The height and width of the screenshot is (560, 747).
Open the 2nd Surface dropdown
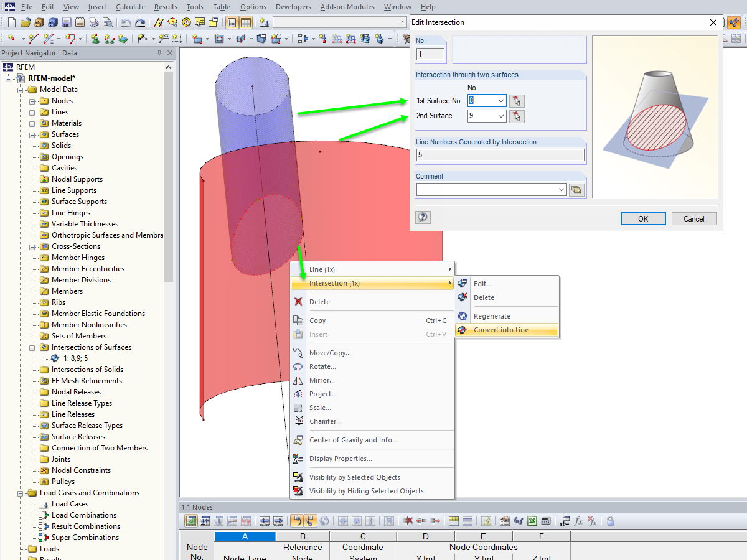point(501,116)
